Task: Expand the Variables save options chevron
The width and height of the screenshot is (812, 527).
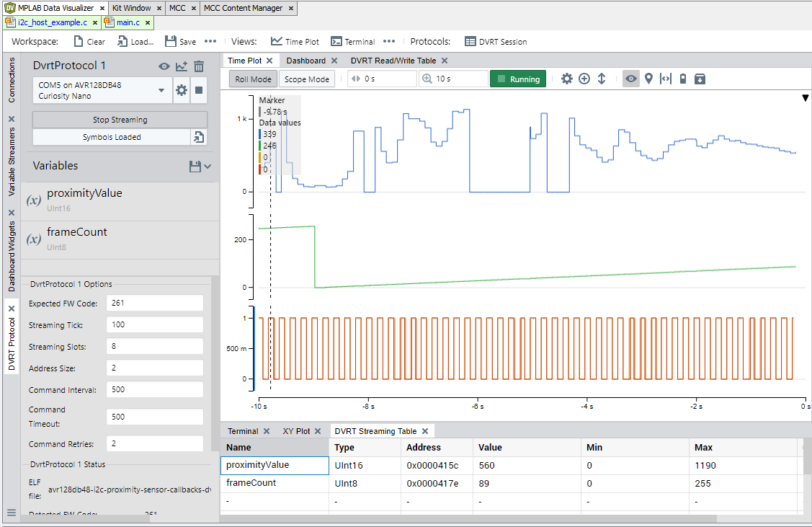Action: pyautogui.click(x=208, y=167)
